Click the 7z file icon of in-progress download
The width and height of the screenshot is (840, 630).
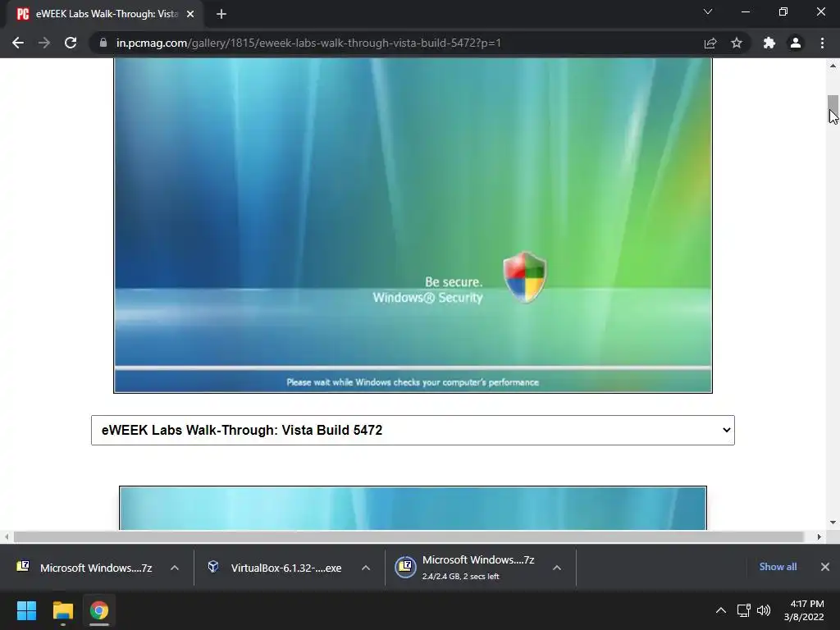pyautogui.click(x=405, y=568)
